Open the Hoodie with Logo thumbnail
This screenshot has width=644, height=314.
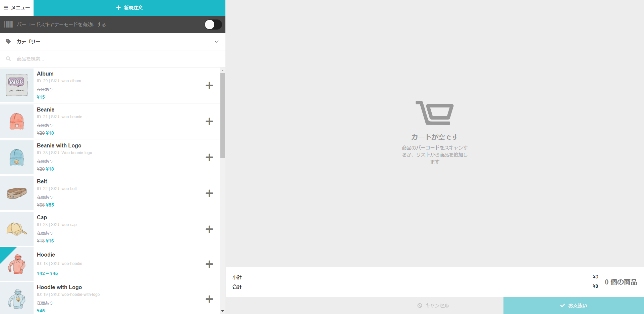click(x=17, y=298)
